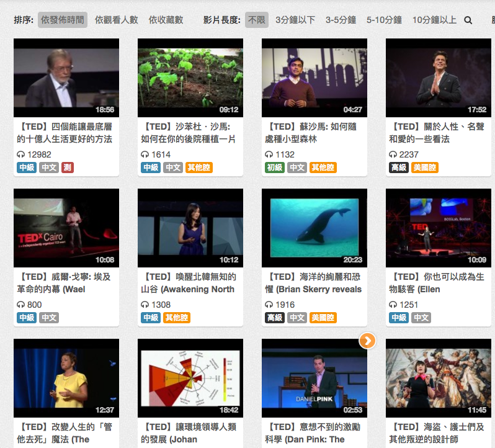Select the 不限 video length filter
495x448 pixels.
click(257, 20)
